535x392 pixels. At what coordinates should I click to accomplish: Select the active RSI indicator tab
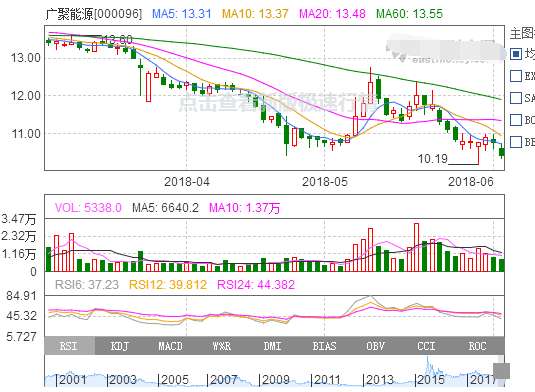70,346
